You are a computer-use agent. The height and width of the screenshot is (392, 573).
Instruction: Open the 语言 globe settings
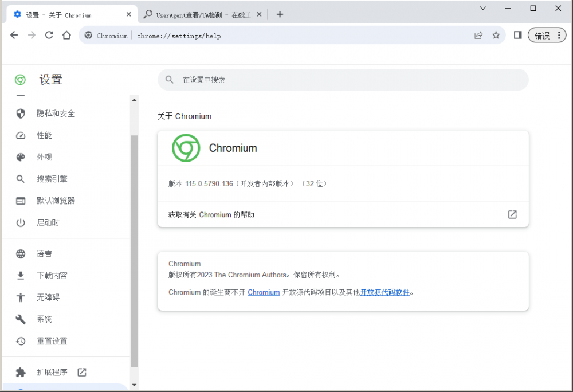(x=21, y=253)
